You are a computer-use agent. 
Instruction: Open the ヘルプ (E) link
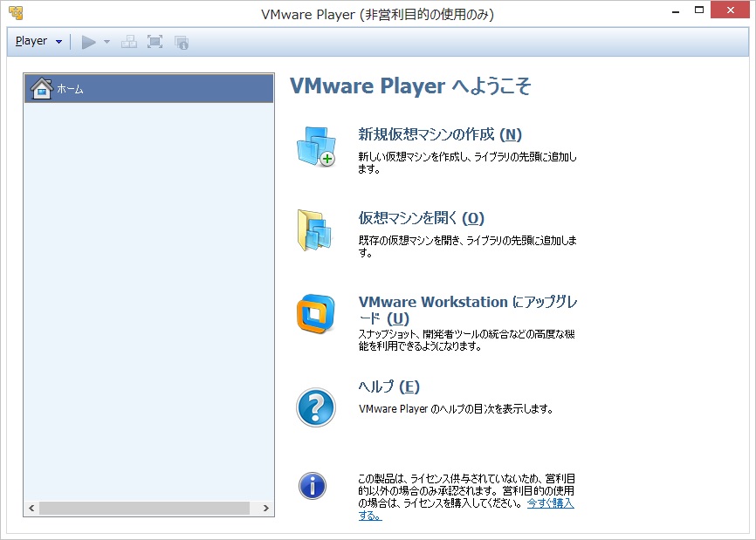point(388,386)
